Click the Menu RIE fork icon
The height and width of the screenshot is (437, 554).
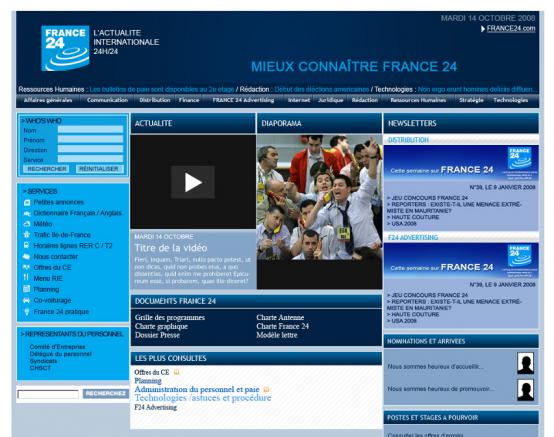coord(26,278)
